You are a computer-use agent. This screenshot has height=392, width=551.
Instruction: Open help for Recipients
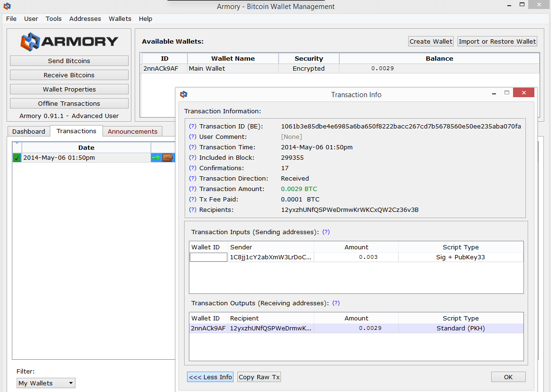pos(193,210)
